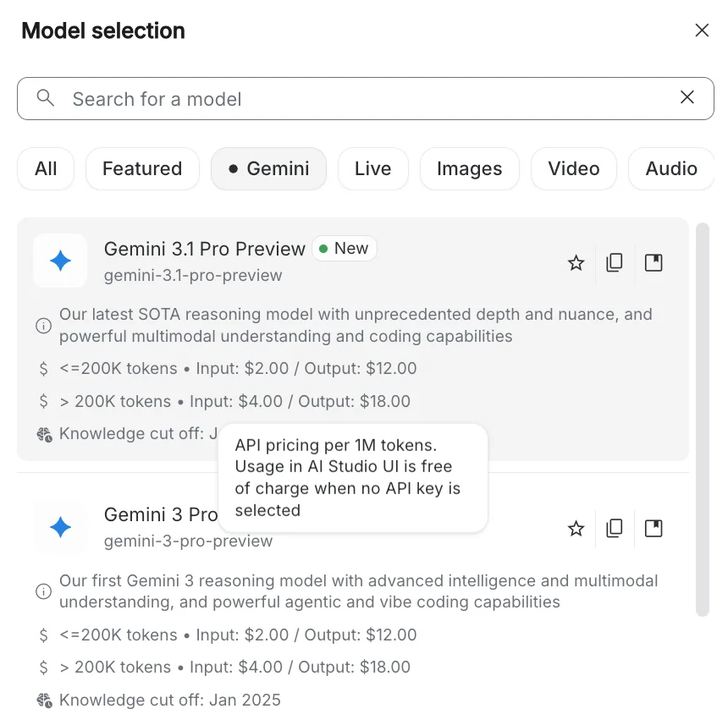728x709 pixels.
Task: Select the Audio filter tab
Action: 671,168
